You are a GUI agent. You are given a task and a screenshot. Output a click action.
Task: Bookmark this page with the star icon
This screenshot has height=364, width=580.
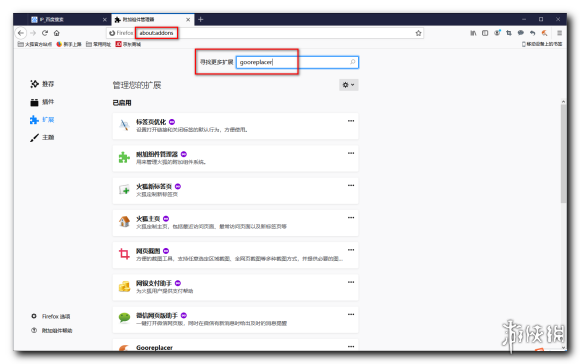[418, 33]
